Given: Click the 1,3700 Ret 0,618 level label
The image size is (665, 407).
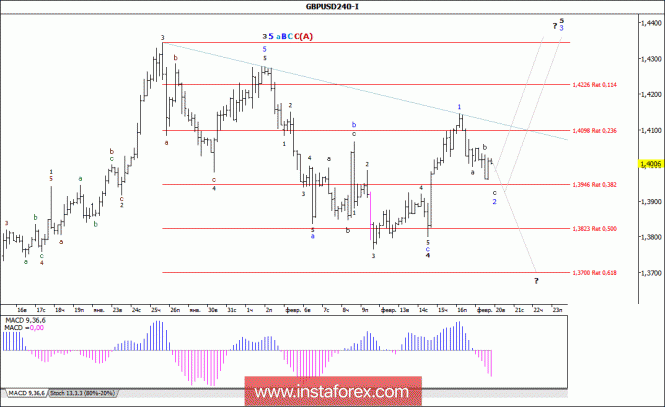Looking at the screenshot, I should [x=595, y=273].
